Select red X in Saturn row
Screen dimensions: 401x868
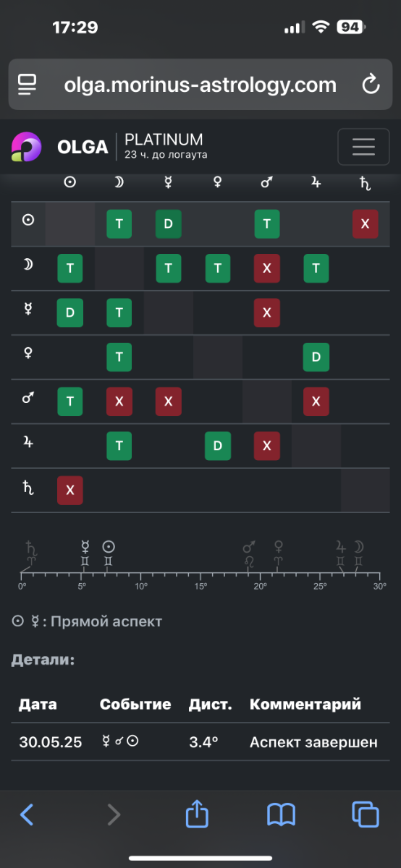click(x=70, y=490)
